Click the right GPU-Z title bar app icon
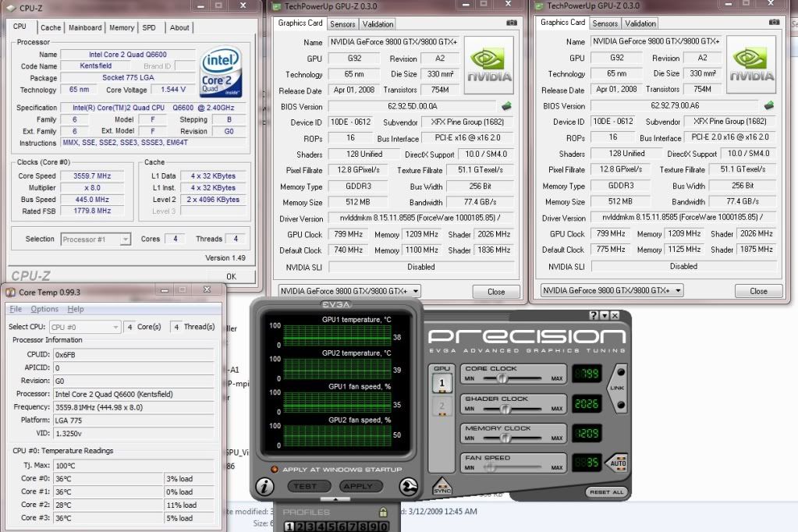This screenshot has width=798, height=532. coord(540,6)
